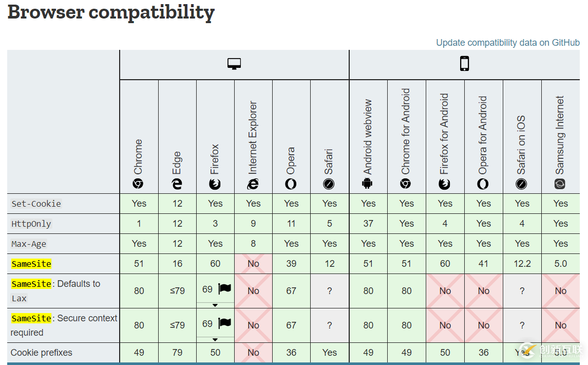Viewport: 588px width, 365px height.
Task: Click the Internet Explorer icon
Action: pos(253,184)
